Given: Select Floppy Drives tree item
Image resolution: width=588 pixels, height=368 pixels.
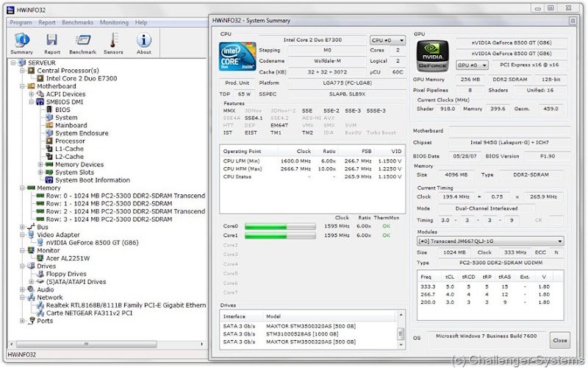Looking at the screenshot, I should pos(66,274).
